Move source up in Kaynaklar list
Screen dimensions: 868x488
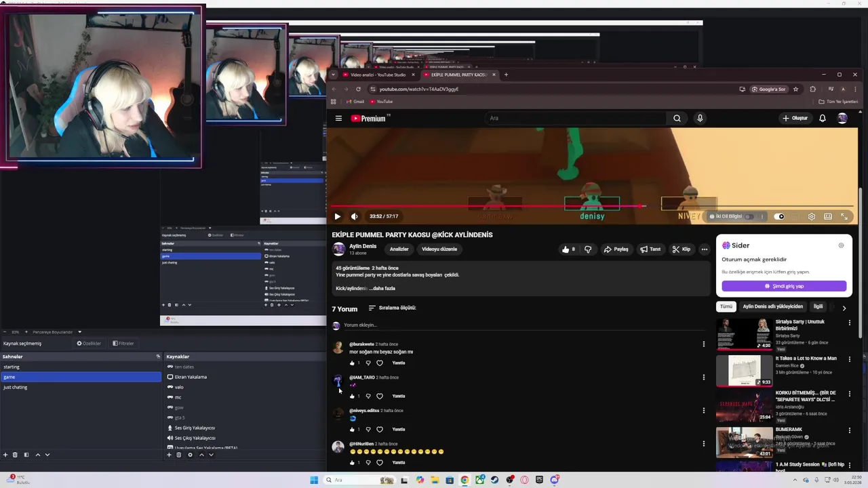coord(201,455)
